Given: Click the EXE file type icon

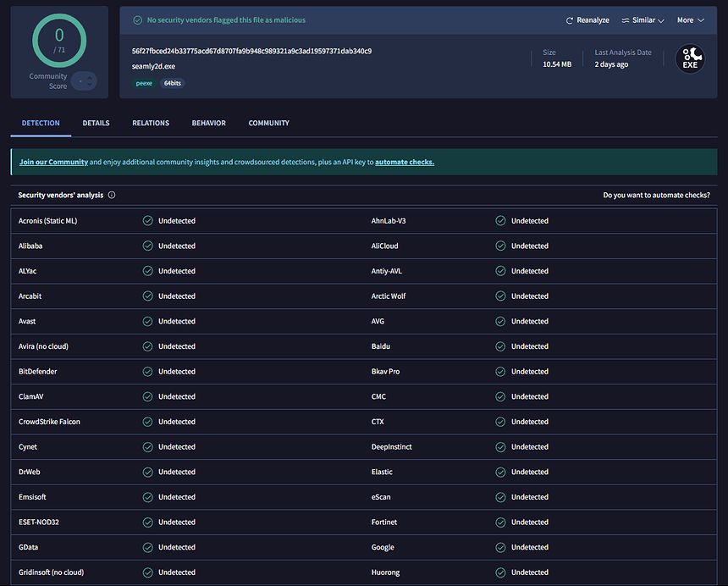Looking at the screenshot, I should pyautogui.click(x=690, y=58).
